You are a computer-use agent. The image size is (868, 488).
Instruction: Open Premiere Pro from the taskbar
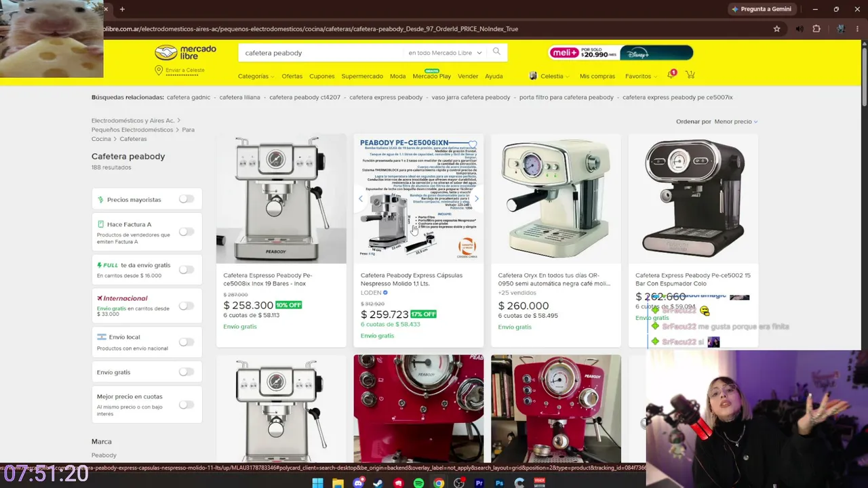tap(479, 483)
